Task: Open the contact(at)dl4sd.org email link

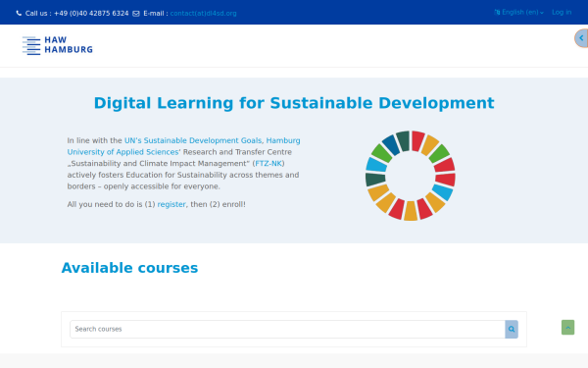Action: pos(203,14)
